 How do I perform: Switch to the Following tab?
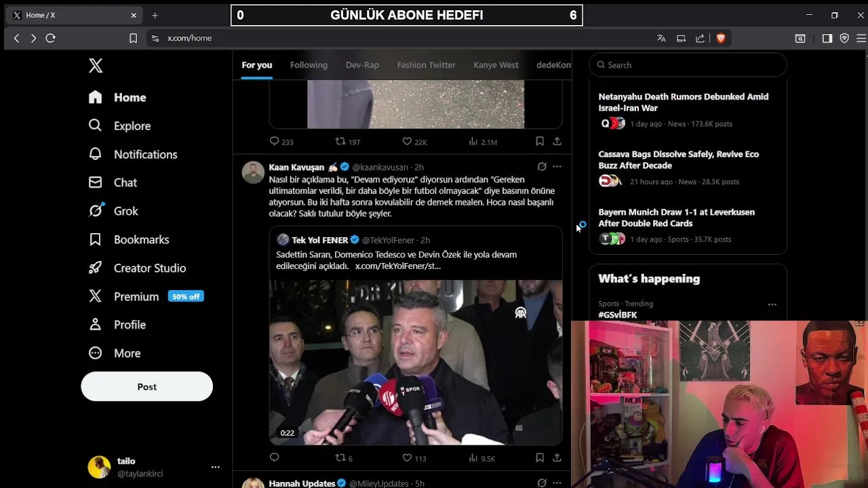[x=309, y=65]
